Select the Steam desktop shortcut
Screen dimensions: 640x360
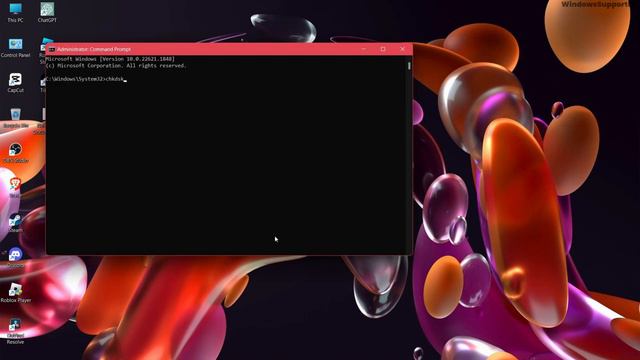pyautogui.click(x=16, y=223)
